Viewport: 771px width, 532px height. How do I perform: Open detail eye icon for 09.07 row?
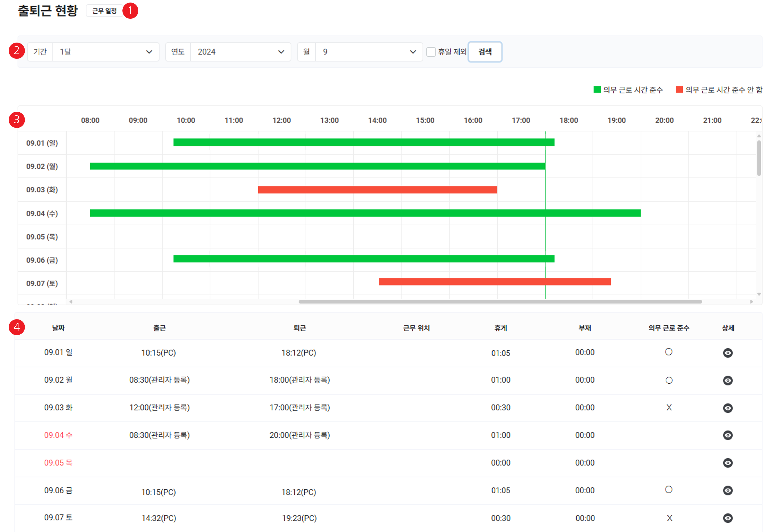tap(727, 518)
